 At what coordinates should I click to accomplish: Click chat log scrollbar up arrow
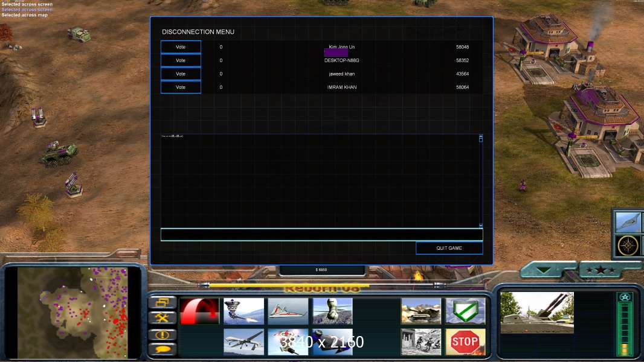(480, 136)
